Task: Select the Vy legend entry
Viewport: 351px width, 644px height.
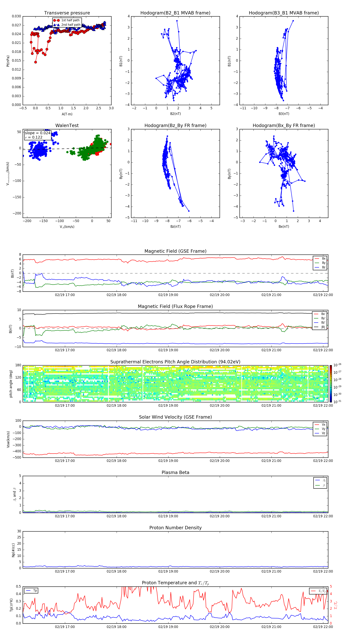Action: click(320, 429)
